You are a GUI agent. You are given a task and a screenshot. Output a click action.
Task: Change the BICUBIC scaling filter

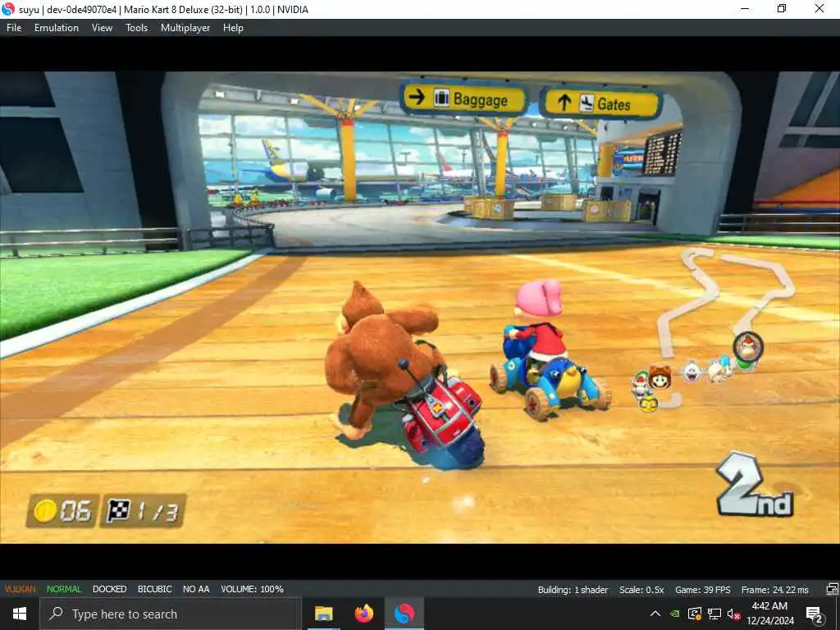154,589
